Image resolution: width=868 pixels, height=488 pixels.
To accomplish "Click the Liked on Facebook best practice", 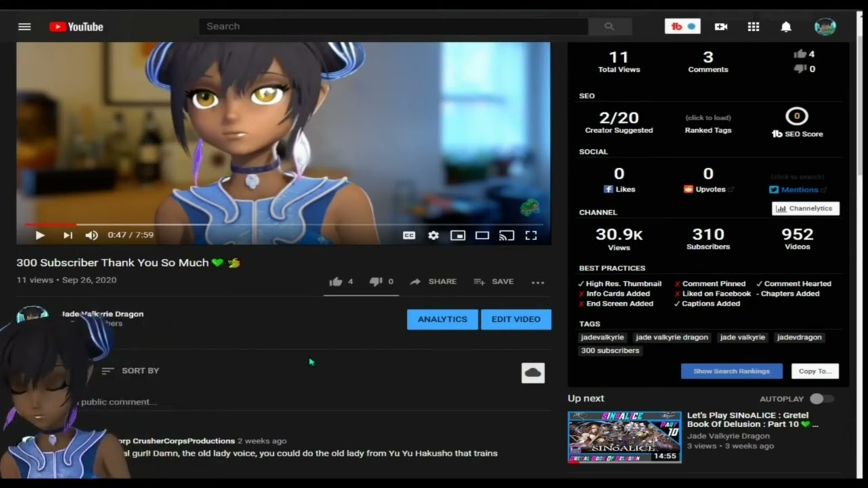I will point(713,294).
